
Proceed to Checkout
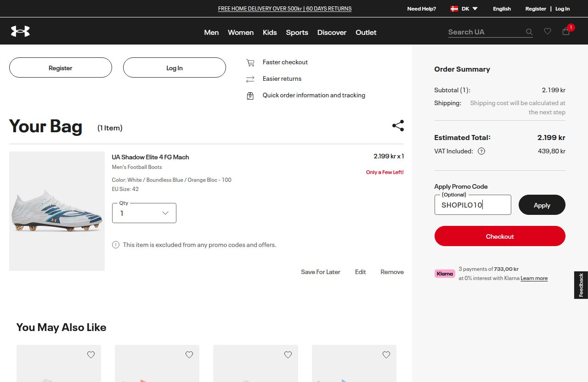[500, 236]
